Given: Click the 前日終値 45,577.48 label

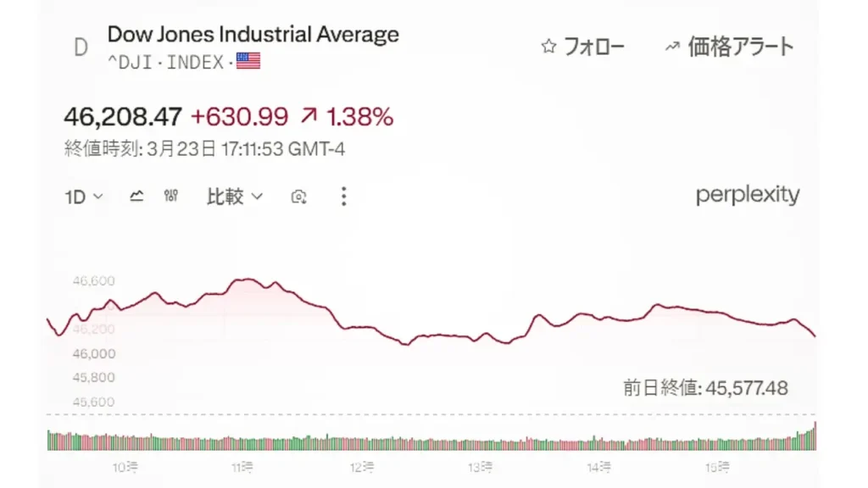Looking at the screenshot, I should [x=705, y=388].
